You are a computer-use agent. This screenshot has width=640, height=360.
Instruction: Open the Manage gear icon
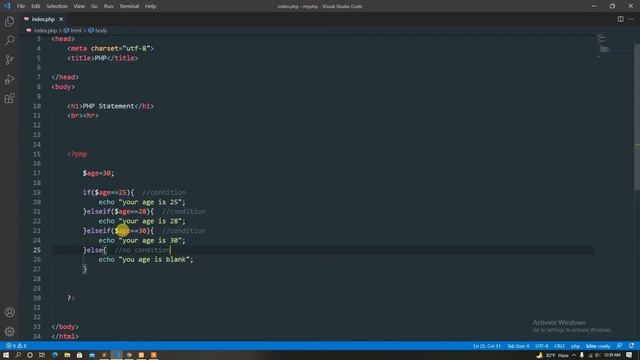click(x=9, y=331)
